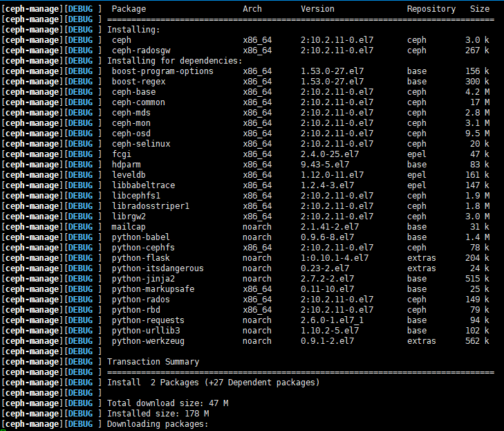504x431 pixels.
Task: Select package name 'python-cephfs'
Action: click(x=143, y=248)
